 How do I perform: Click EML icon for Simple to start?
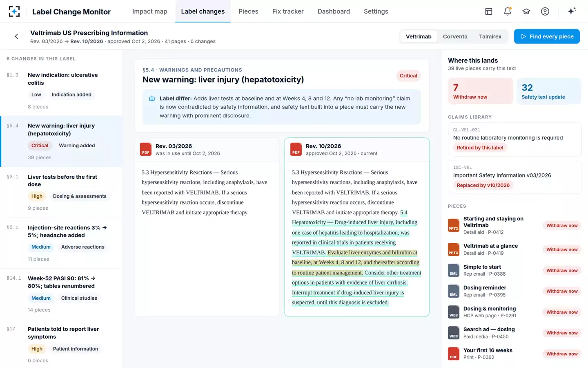[x=454, y=270]
